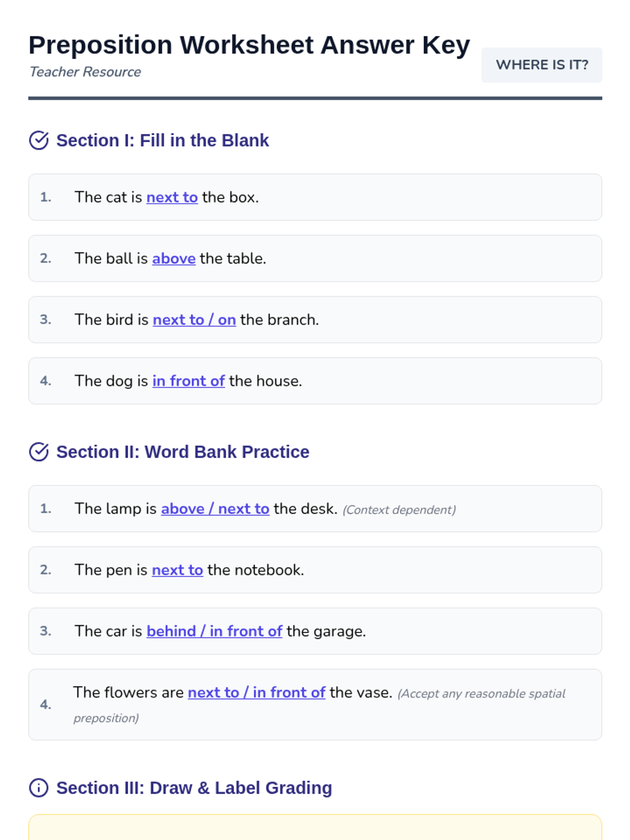Viewport: 630px width, 840px height.
Task: Click the Section II: Word Bank Practice heading
Action: pyautogui.click(x=183, y=452)
